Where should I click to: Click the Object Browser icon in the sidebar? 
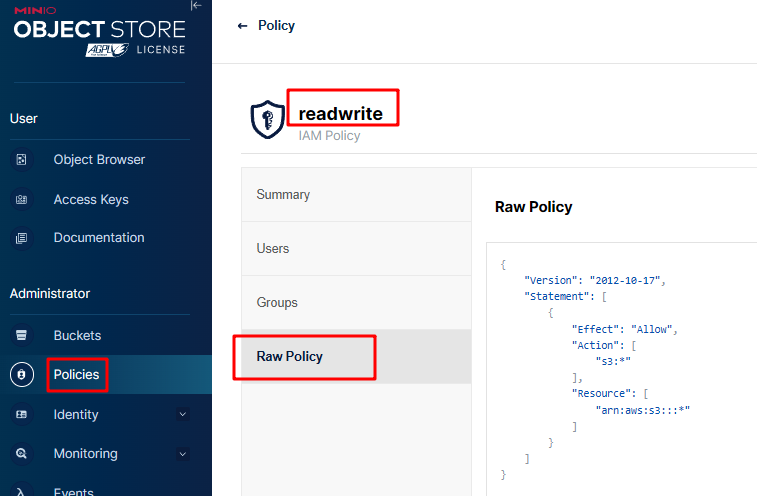coord(22,160)
